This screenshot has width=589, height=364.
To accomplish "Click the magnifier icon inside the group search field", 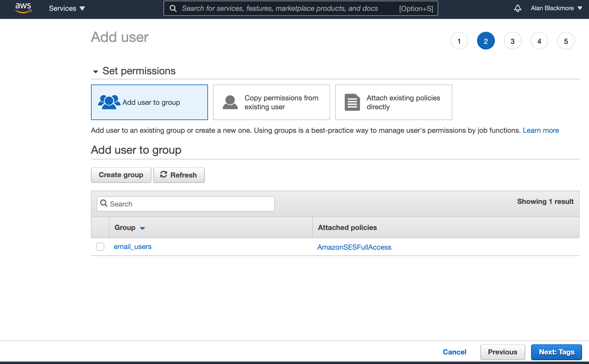I will (104, 204).
